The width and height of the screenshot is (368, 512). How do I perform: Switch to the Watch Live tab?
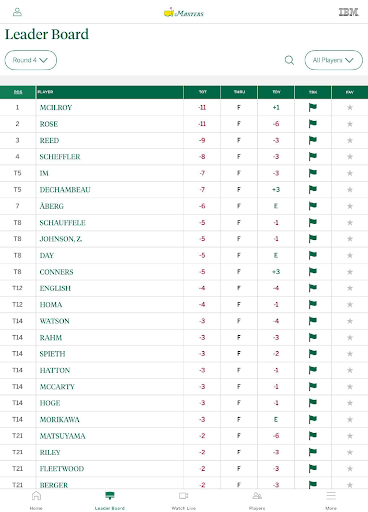(184, 500)
